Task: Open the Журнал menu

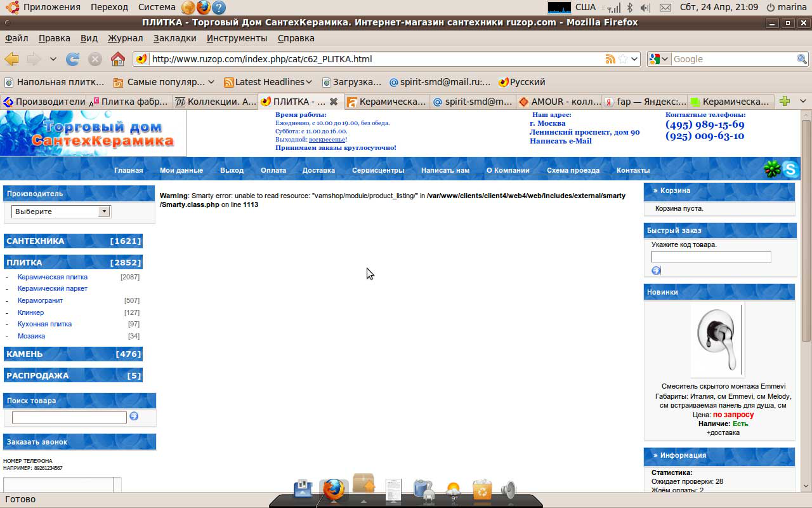Action: [126, 38]
